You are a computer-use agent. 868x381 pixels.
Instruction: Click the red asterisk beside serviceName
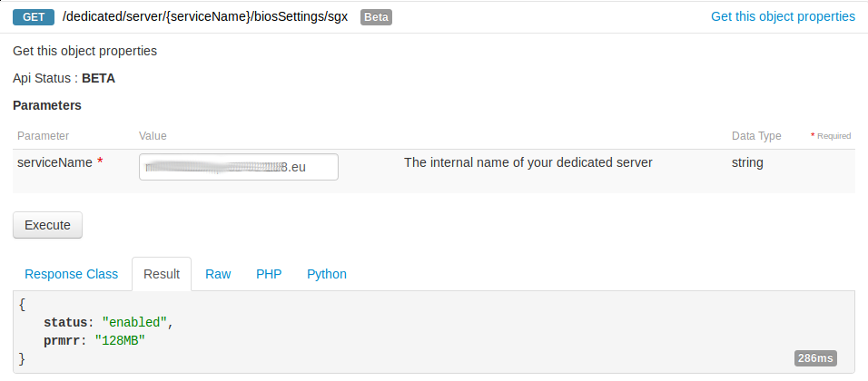click(100, 163)
